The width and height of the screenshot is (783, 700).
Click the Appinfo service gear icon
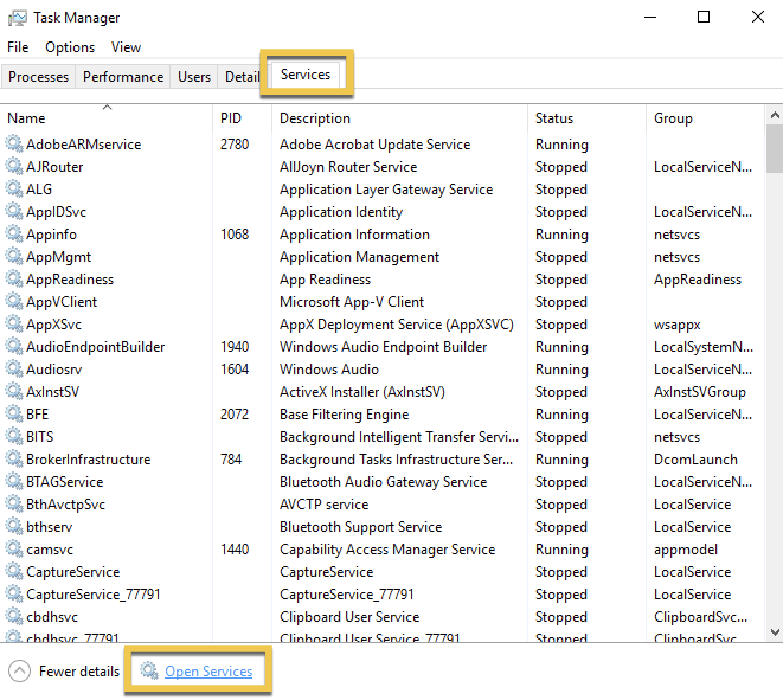coord(14,234)
